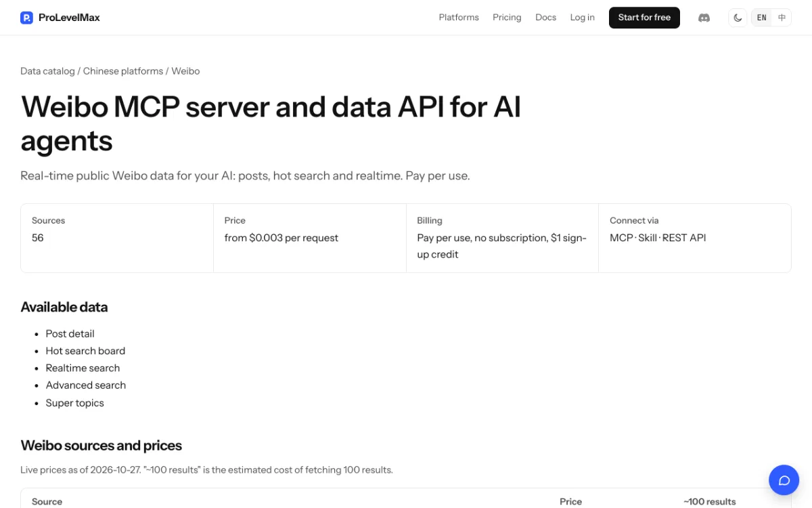Click the Sources count 56
Image resolution: width=812 pixels, height=508 pixels.
(38, 238)
